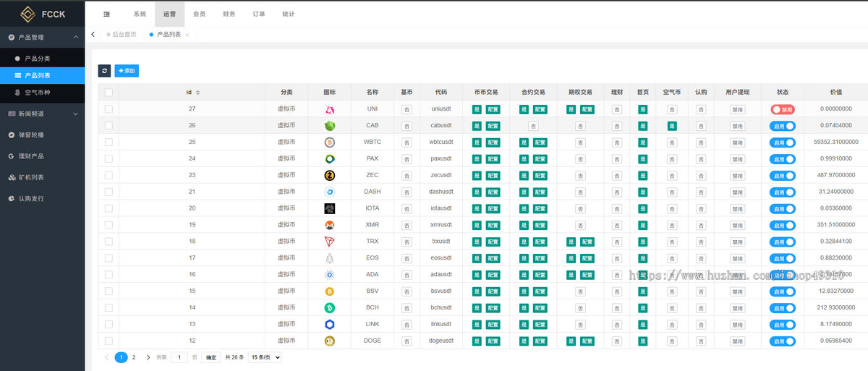Click the BSV coin icon
Image resolution: width=868 pixels, height=371 pixels.
tap(330, 291)
